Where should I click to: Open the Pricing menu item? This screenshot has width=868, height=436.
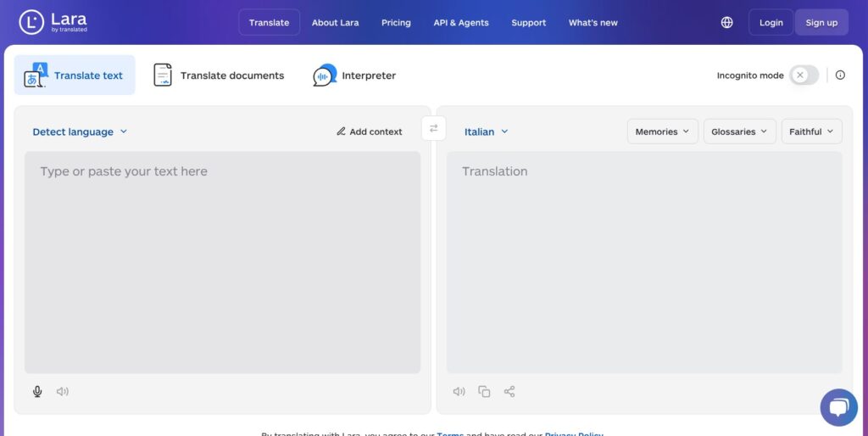tap(396, 23)
